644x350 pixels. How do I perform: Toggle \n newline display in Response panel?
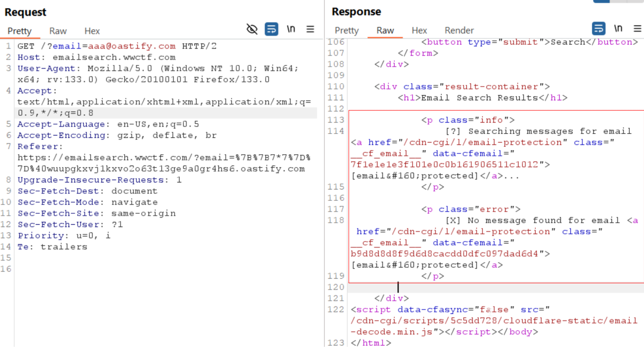(x=618, y=29)
